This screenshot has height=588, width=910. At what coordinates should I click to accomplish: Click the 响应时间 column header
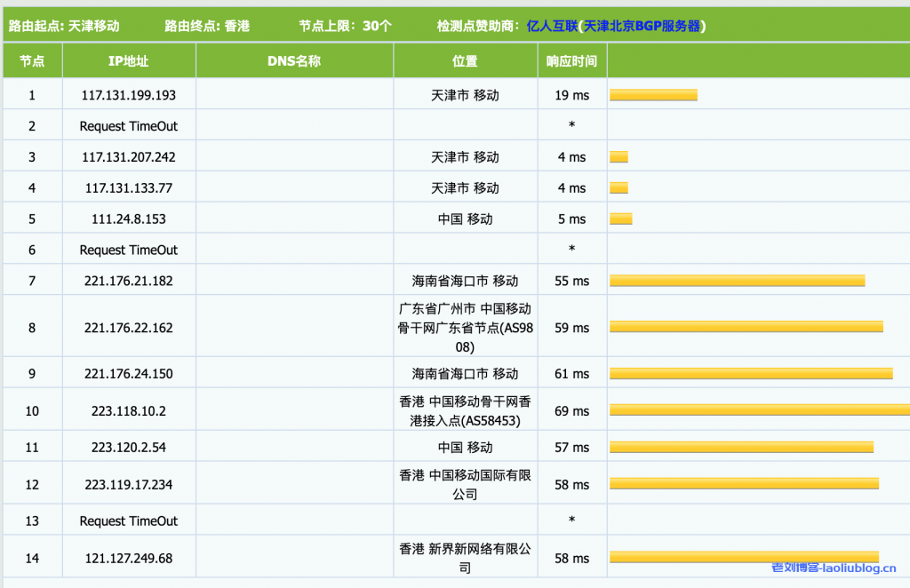click(x=571, y=61)
